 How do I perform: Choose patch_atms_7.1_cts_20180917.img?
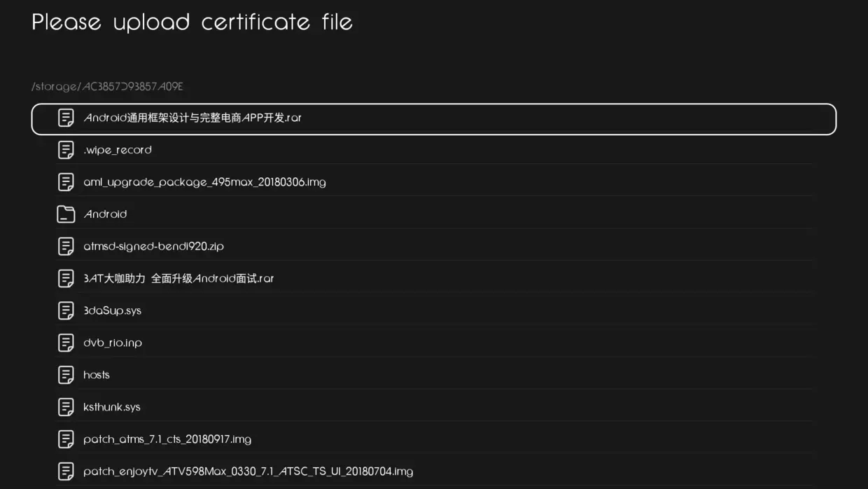434,439
